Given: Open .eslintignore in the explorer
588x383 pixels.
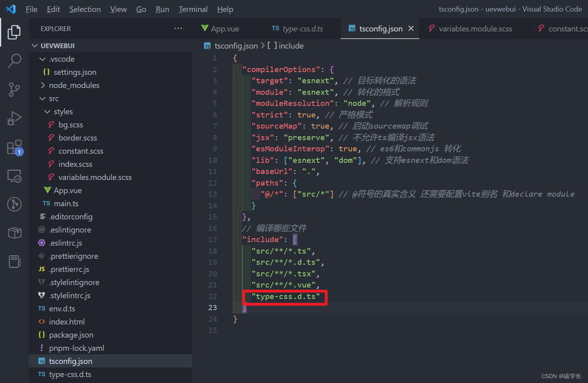Looking at the screenshot, I should coord(110,230).
